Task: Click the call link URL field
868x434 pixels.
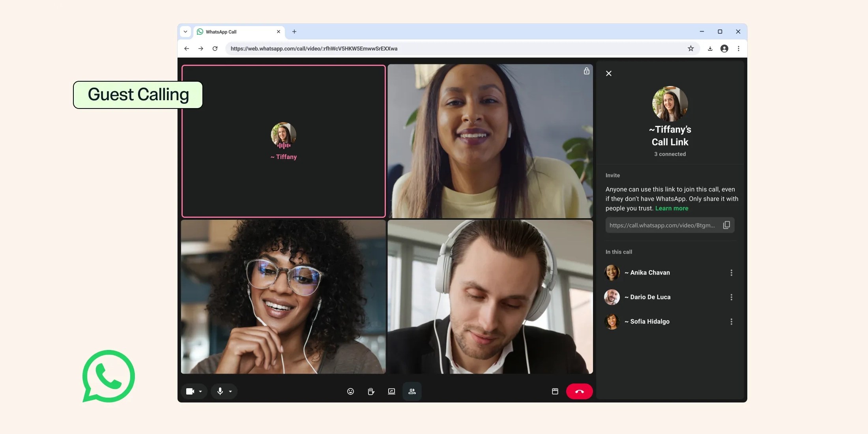Action: (670, 225)
